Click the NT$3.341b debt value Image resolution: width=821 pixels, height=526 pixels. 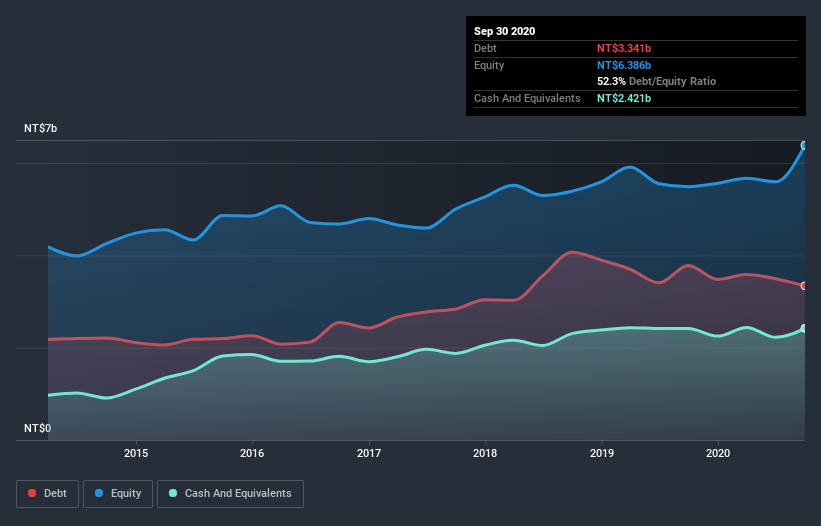pos(624,48)
